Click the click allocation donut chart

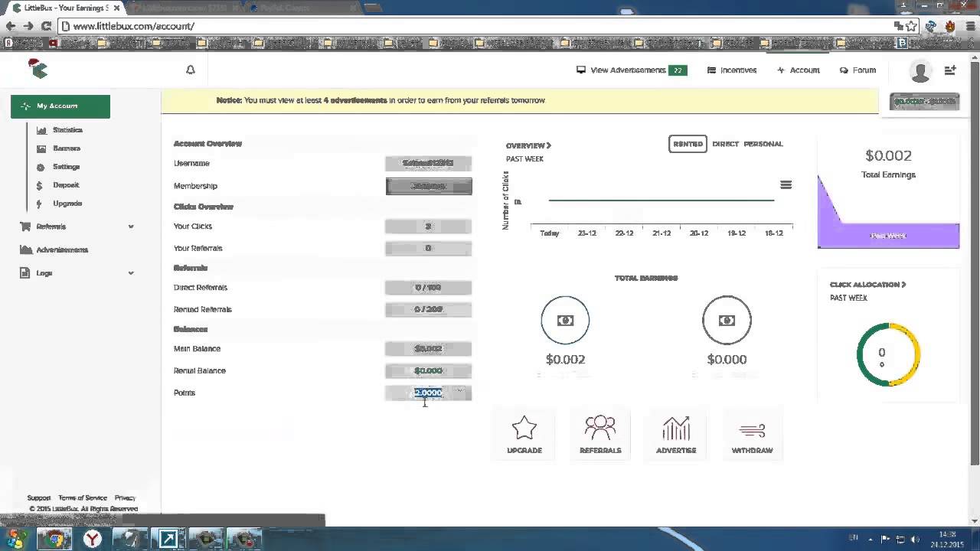[x=888, y=354]
